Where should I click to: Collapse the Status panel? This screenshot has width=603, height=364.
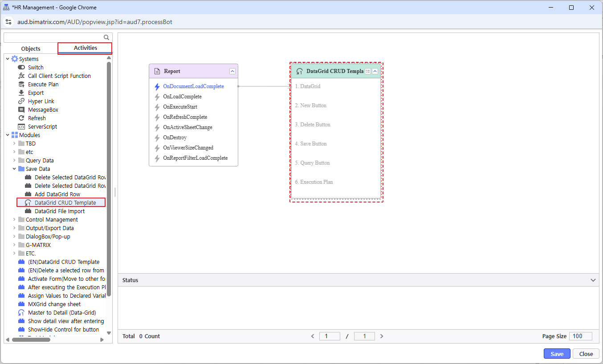tap(593, 280)
